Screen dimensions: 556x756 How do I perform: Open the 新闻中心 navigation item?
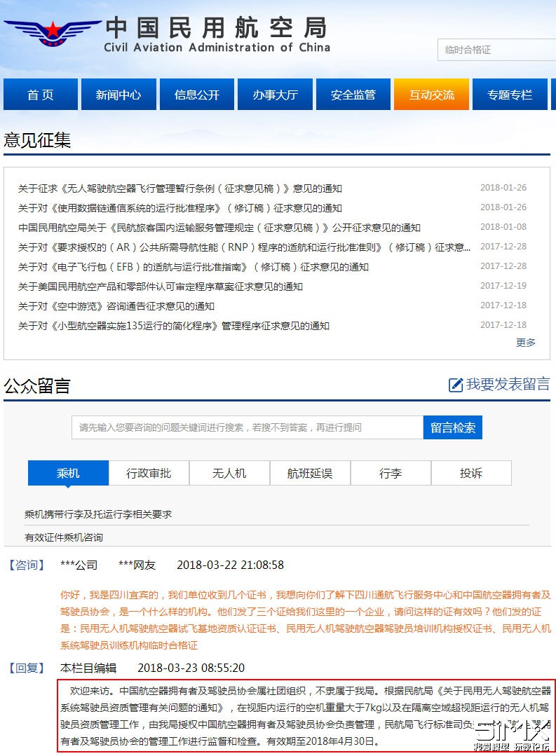118,95
